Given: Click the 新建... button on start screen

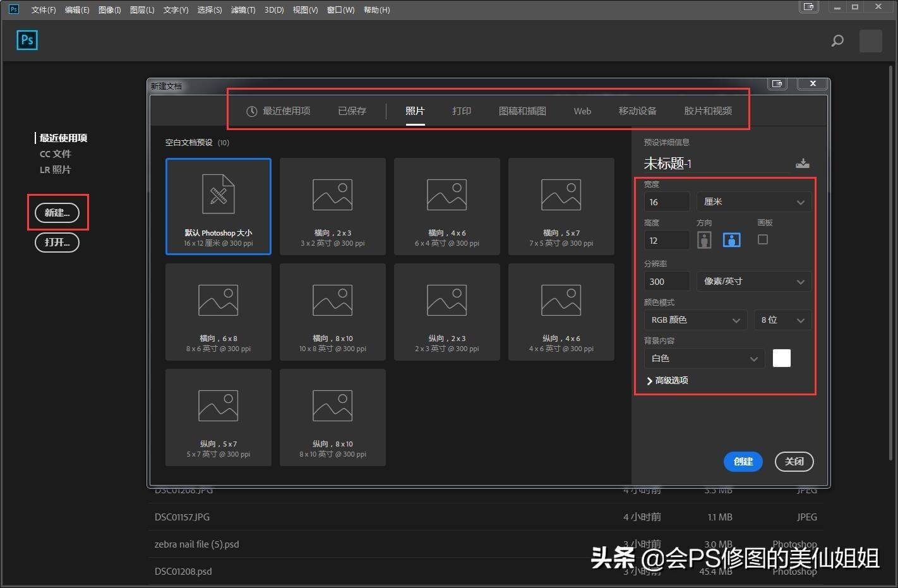Looking at the screenshot, I should coord(57,213).
